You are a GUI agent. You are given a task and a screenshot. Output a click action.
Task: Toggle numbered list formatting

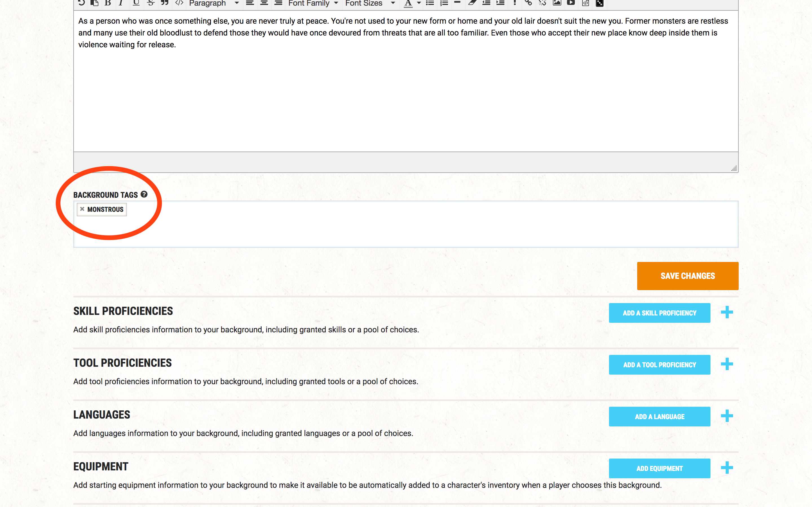[444, 3]
